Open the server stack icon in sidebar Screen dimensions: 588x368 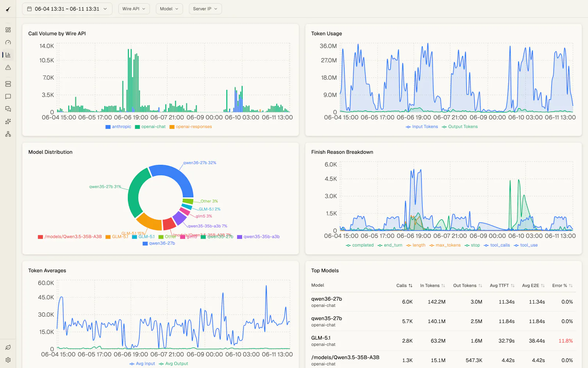[x=8, y=84]
